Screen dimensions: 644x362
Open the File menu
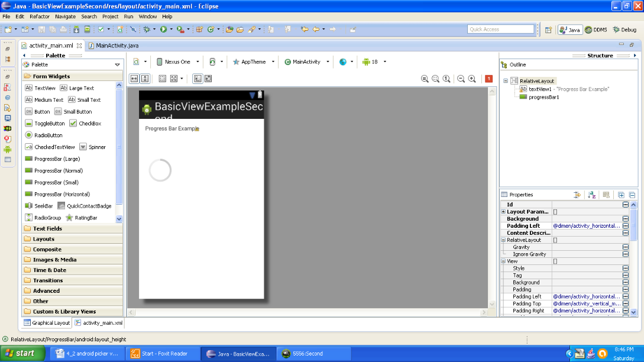pyautogui.click(x=6, y=17)
